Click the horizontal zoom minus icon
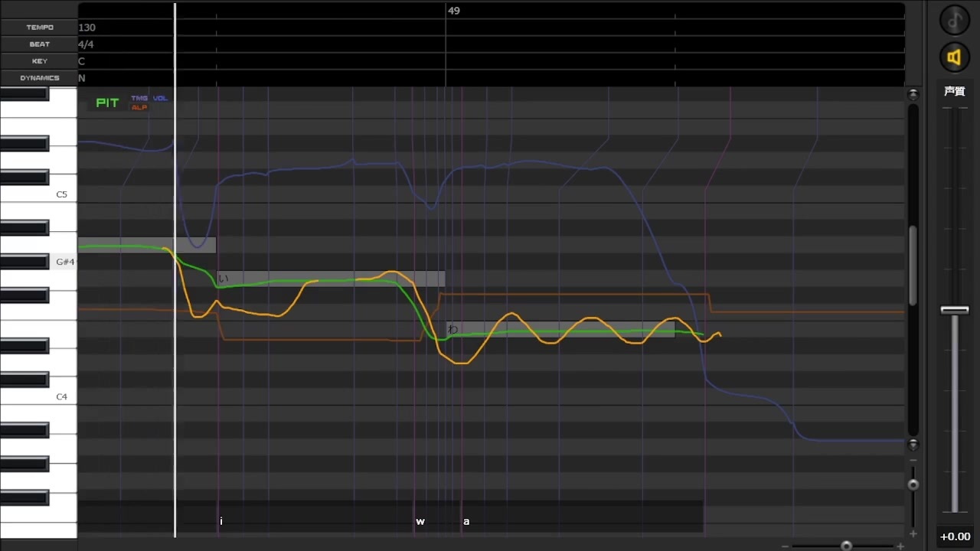Screen dimensions: 980x551 coord(786,546)
